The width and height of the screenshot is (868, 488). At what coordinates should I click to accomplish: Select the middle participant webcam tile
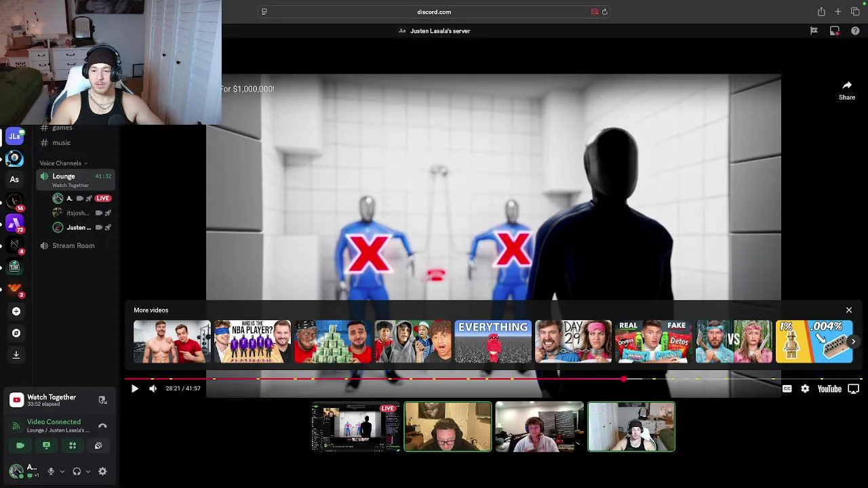pos(539,427)
